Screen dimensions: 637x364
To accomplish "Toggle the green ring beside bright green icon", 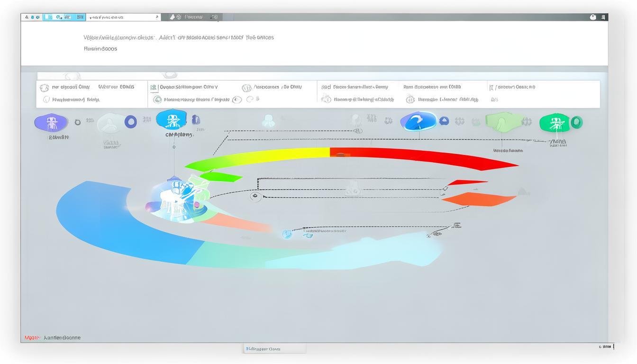I will (576, 122).
